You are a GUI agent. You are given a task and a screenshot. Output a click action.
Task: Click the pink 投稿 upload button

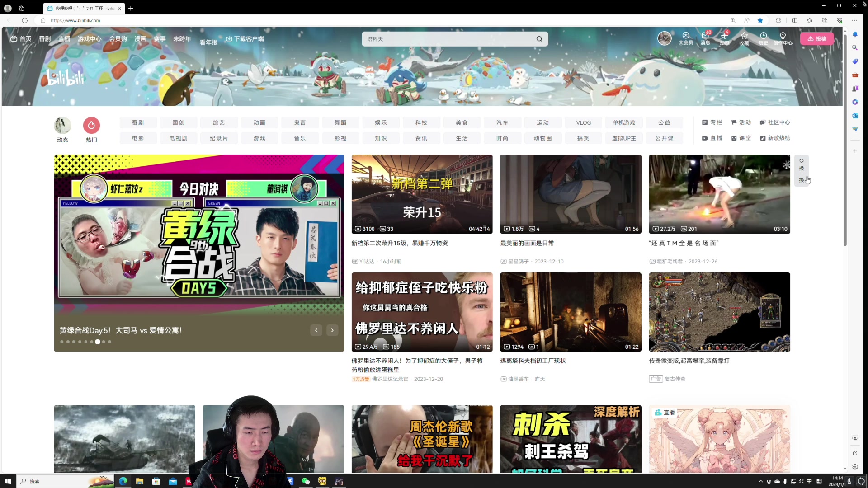[817, 38]
